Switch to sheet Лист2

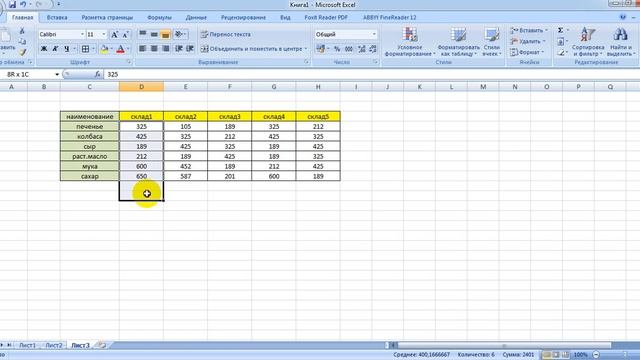click(54, 345)
